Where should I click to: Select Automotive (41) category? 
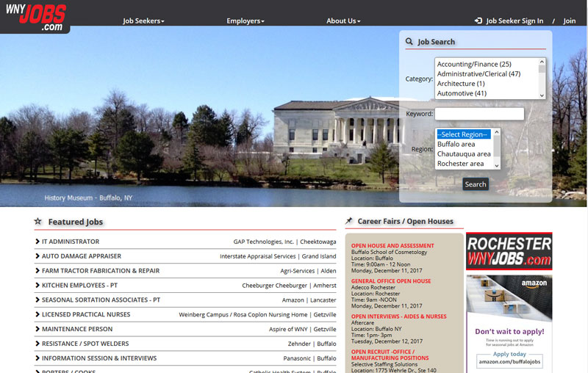[462, 93]
